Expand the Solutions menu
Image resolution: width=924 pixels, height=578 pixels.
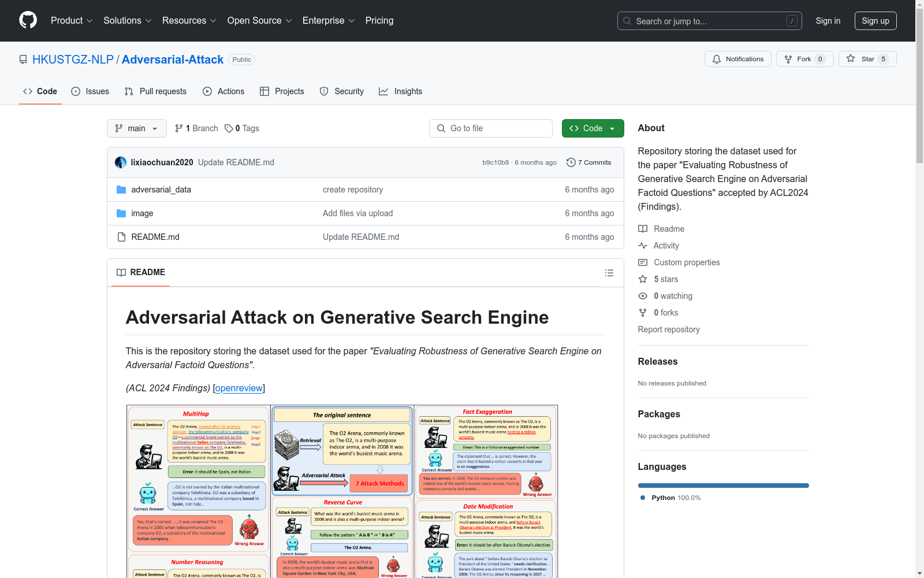click(128, 20)
